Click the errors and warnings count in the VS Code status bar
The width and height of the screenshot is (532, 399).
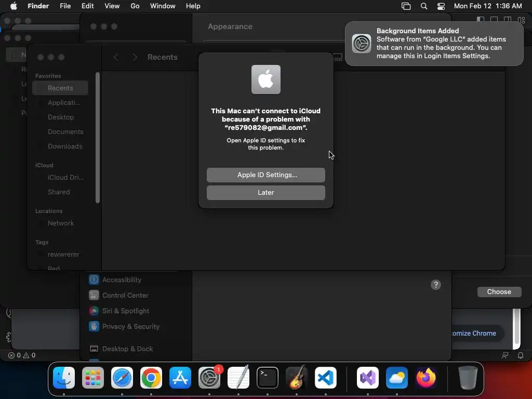pyautogui.click(x=22, y=355)
